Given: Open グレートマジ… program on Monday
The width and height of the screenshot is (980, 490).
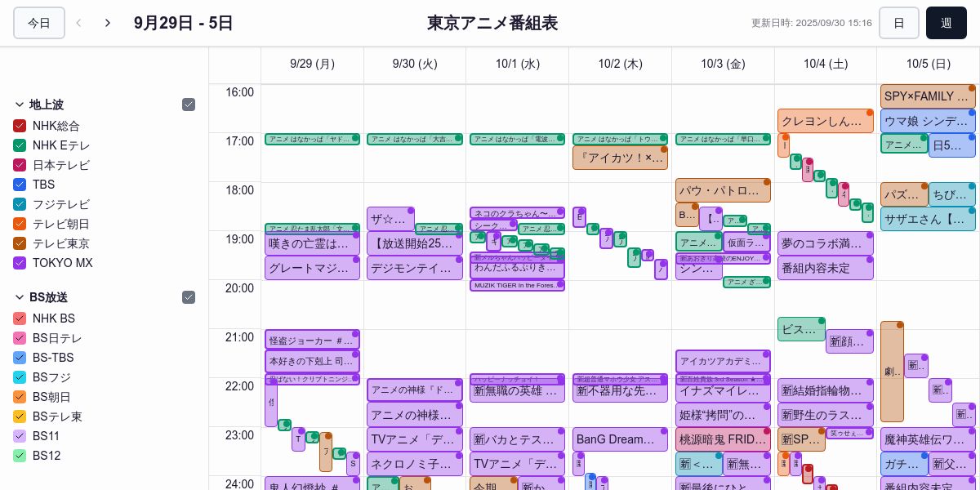Looking at the screenshot, I should (312, 268).
